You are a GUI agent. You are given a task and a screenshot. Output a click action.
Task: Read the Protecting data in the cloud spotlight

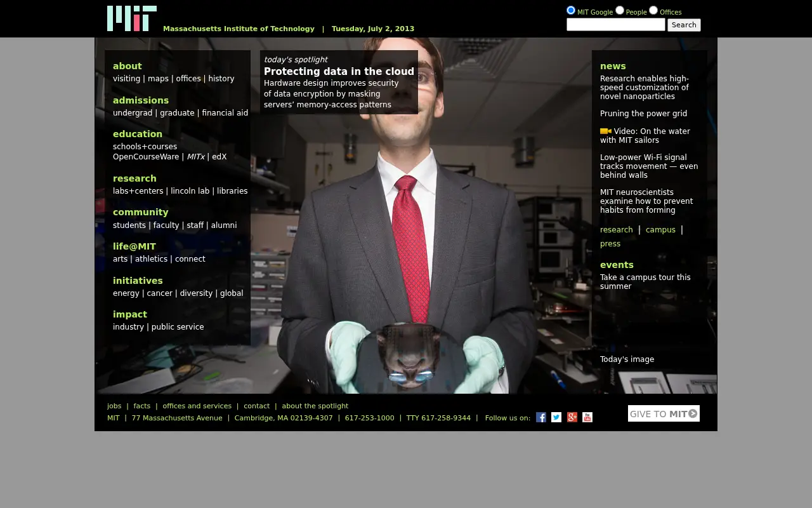(339, 72)
